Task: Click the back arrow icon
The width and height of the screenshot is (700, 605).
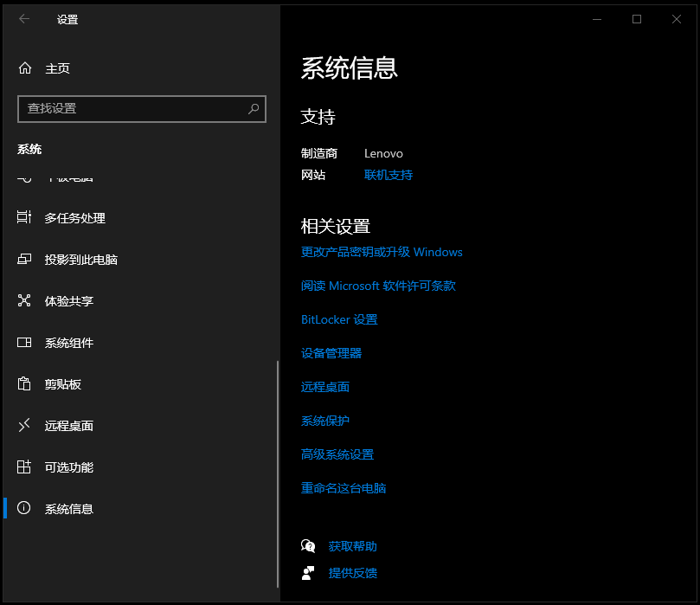Action: (x=24, y=19)
